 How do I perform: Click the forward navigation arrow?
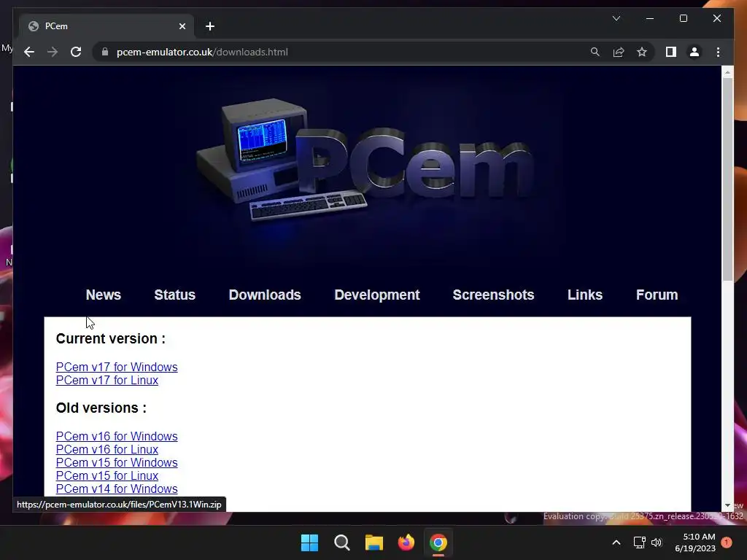pyautogui.click(x=53, y=52)
